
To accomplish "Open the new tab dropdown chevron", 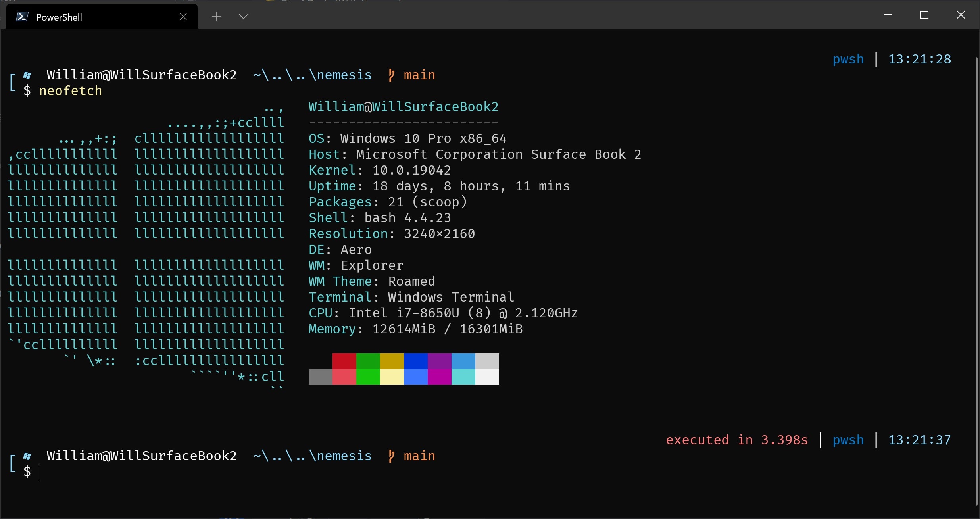I will pyautogui.click(x=244, y=17).
